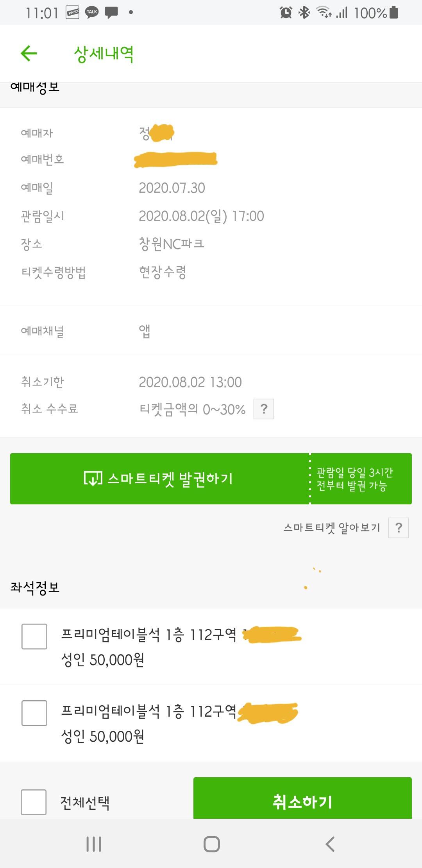Toggle the 전체선택 select-all checkbox
Viewport: 422px width, 868px height.
pyautogui.click(x=34, y=802)
